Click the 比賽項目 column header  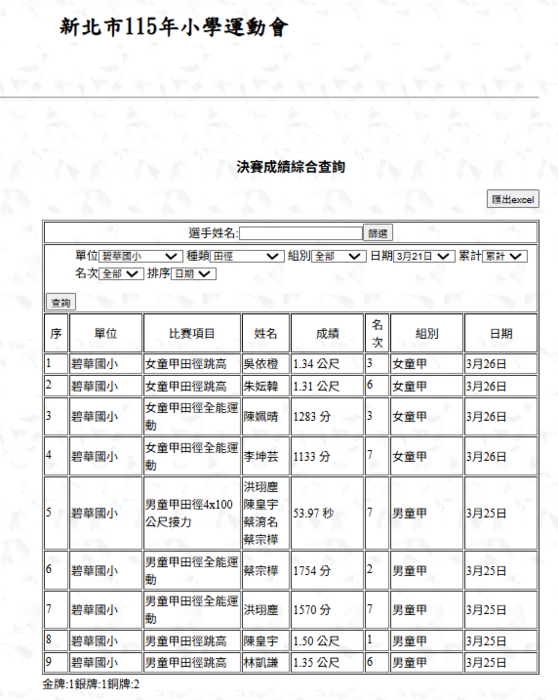(x=192, y=333)
